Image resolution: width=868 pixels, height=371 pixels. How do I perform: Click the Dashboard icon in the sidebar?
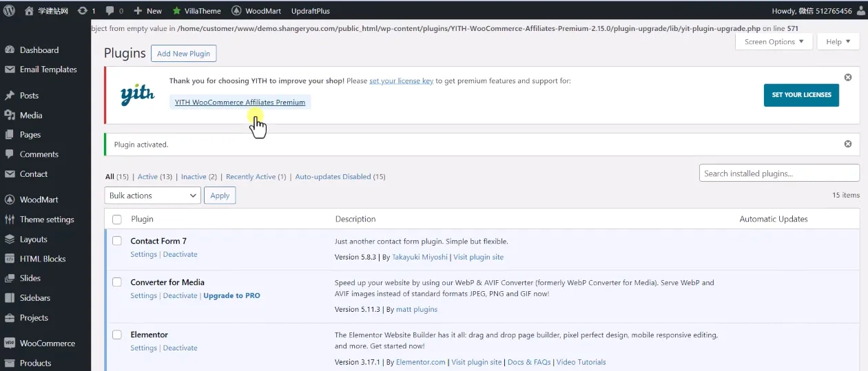coord(10,50)
